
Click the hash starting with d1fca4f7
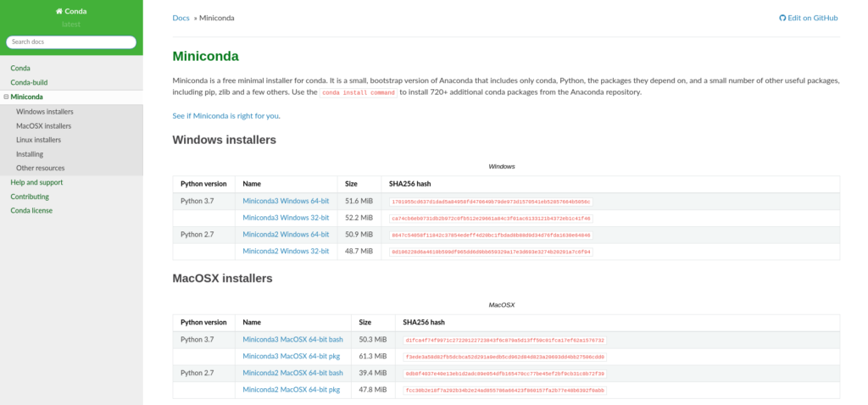click(505, 341)
